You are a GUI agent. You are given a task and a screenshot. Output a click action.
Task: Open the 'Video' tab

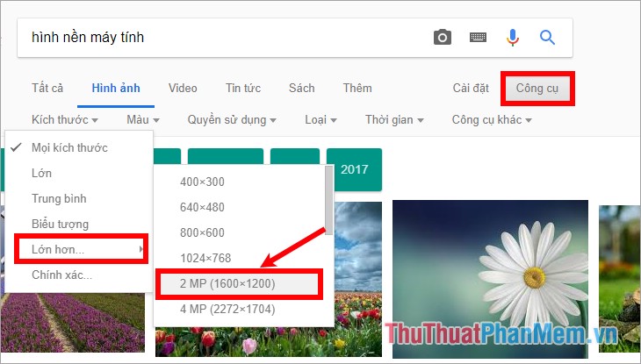183,88
